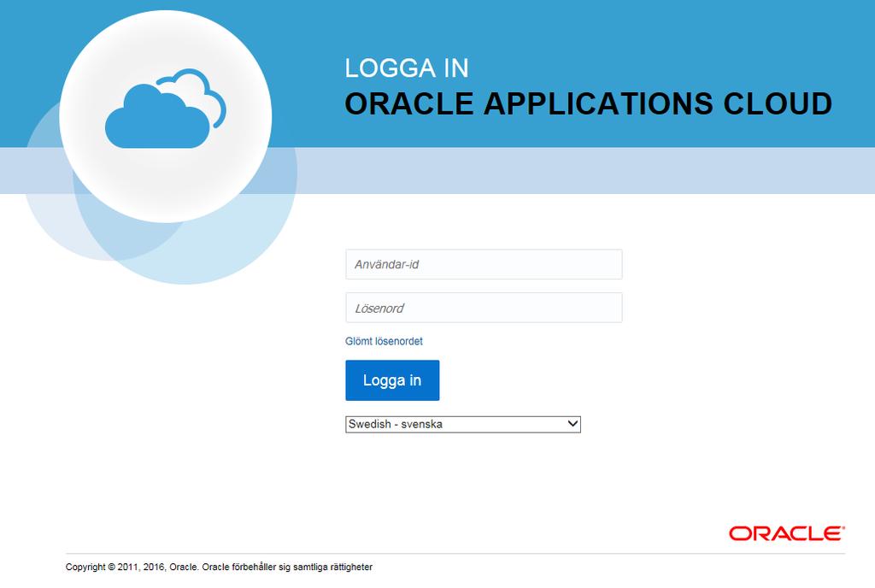Click the LOGGA IN heading text
This screenshot has height=588, width=875.
[406, 68]
